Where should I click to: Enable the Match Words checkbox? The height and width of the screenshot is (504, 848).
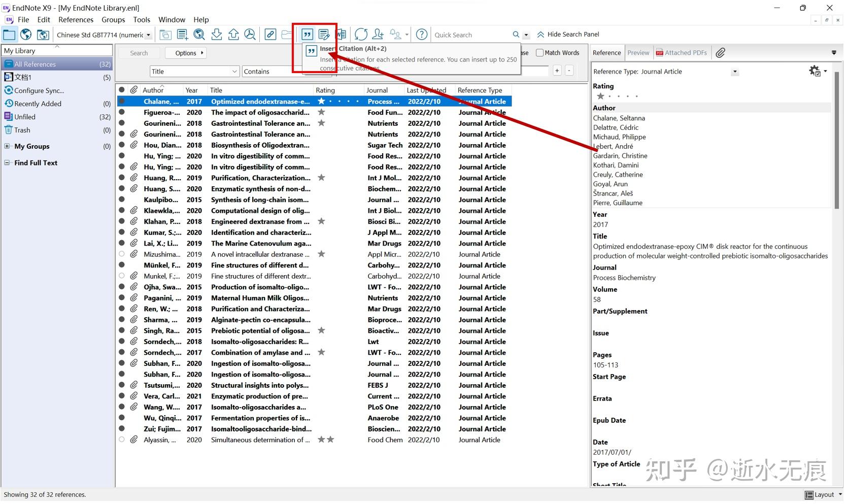click(x=540, y=53)
